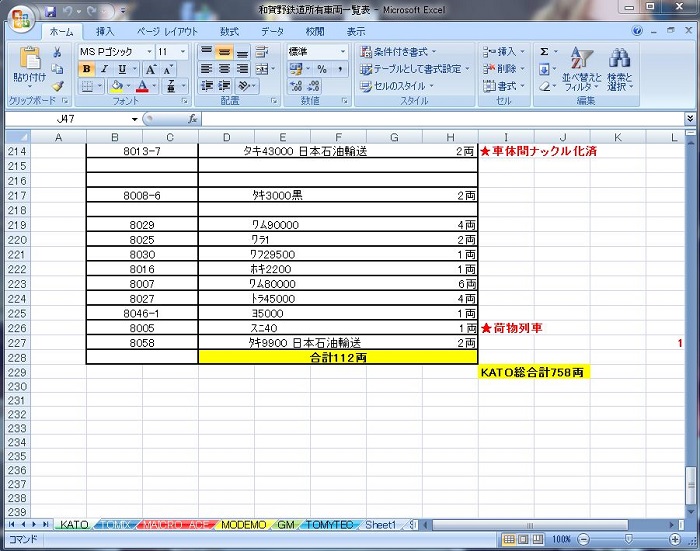Center cell text horizontally
Image resolution: width=700 pixels, height=551 pixels.
click(224, 69)
